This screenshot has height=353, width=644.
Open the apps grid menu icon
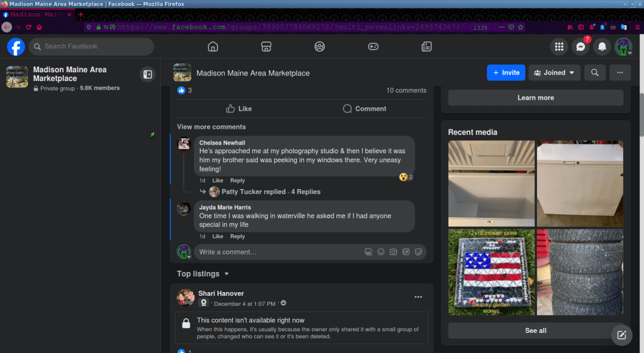(558, 46)
